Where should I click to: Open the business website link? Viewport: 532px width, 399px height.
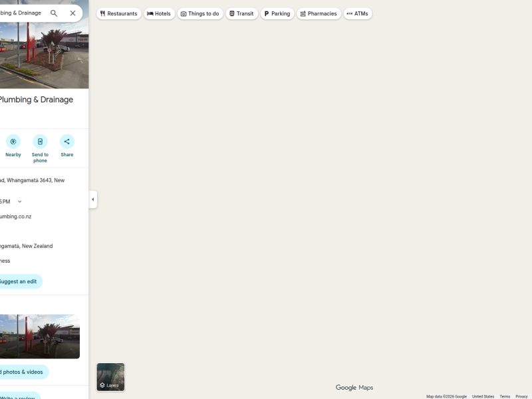coord(15,216)
